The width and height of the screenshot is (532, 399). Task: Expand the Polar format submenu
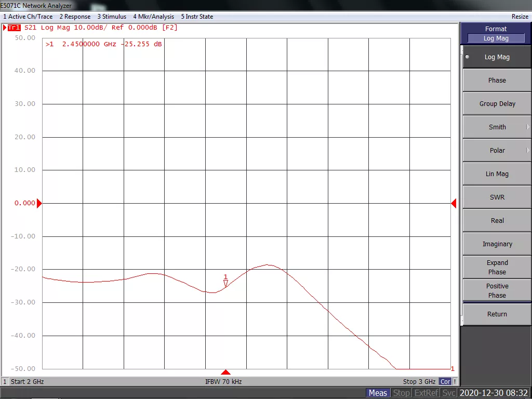497,150
